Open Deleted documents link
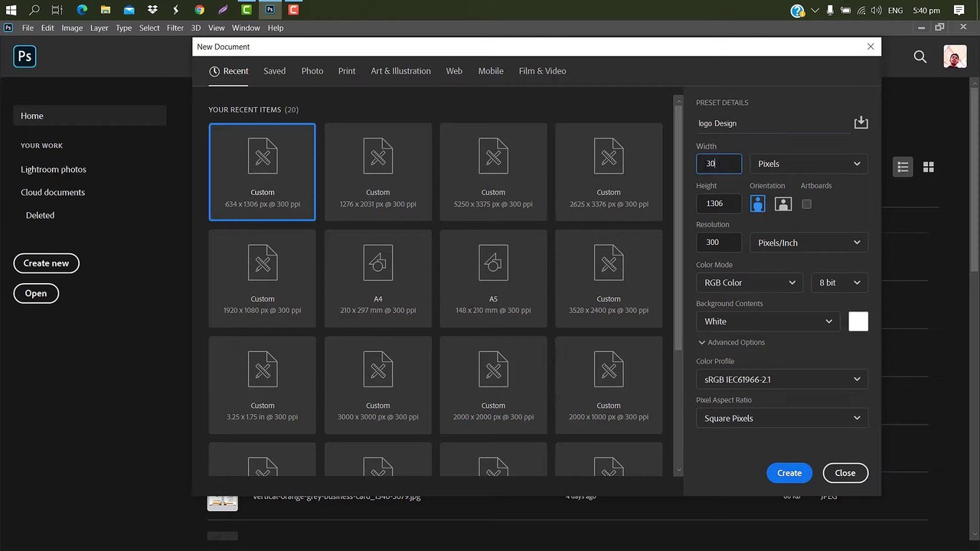 (x=40, y=215)
